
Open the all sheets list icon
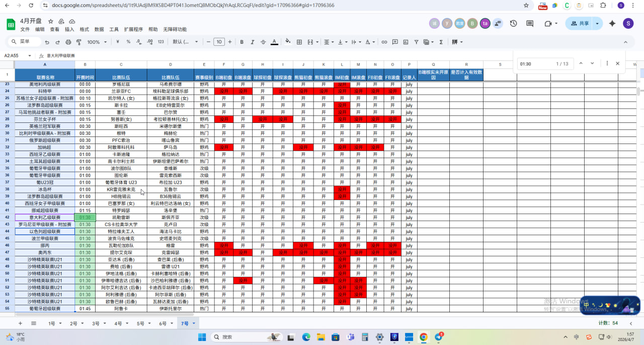(34, 323)
